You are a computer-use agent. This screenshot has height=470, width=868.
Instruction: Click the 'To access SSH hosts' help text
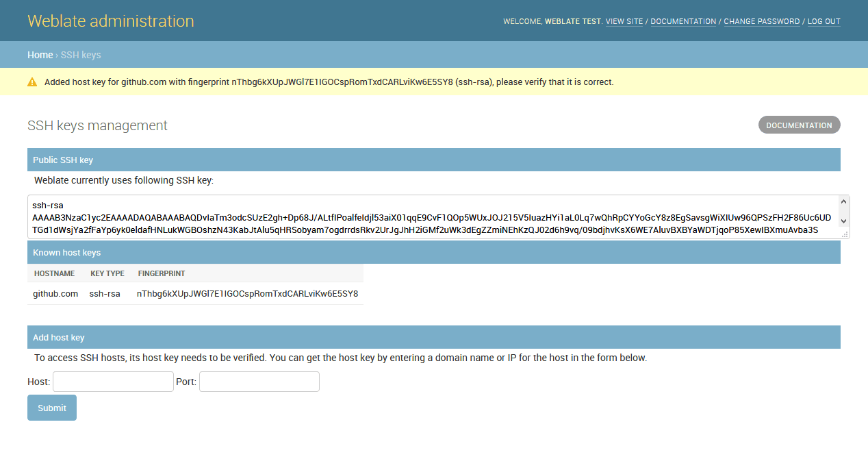click(x=341, y=358)
